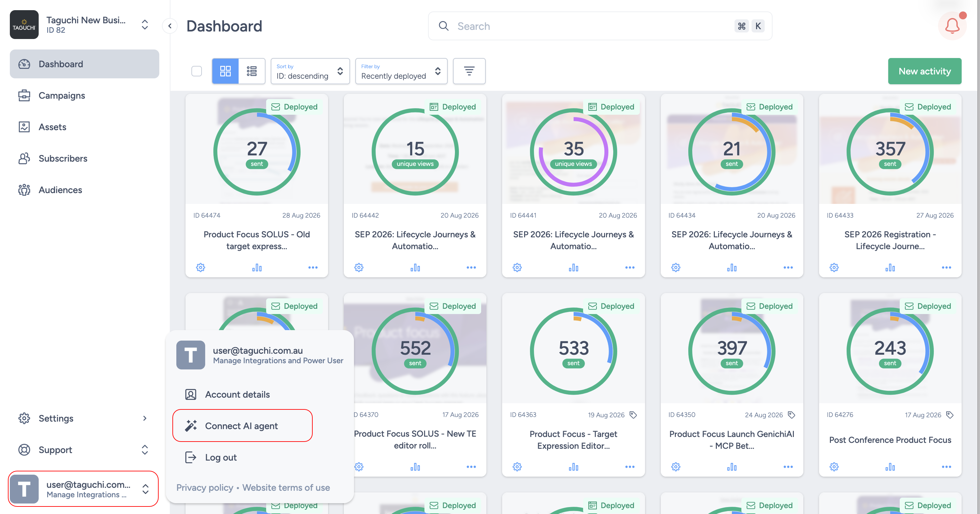Screen dimensions: 980x514
Task: Open settings gear for activity ID 64442
Action: coord(359,267)
